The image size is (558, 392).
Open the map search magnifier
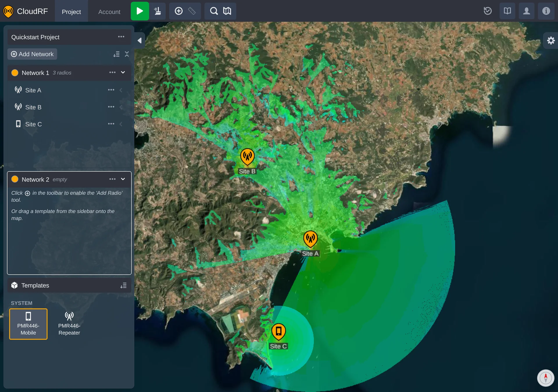click(x=214, y=11)
